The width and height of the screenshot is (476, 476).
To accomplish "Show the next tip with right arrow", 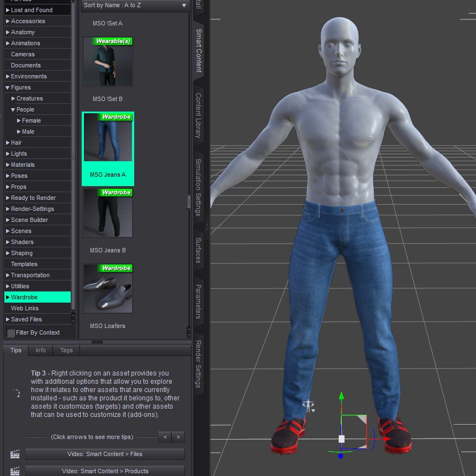I will (178, 437).
